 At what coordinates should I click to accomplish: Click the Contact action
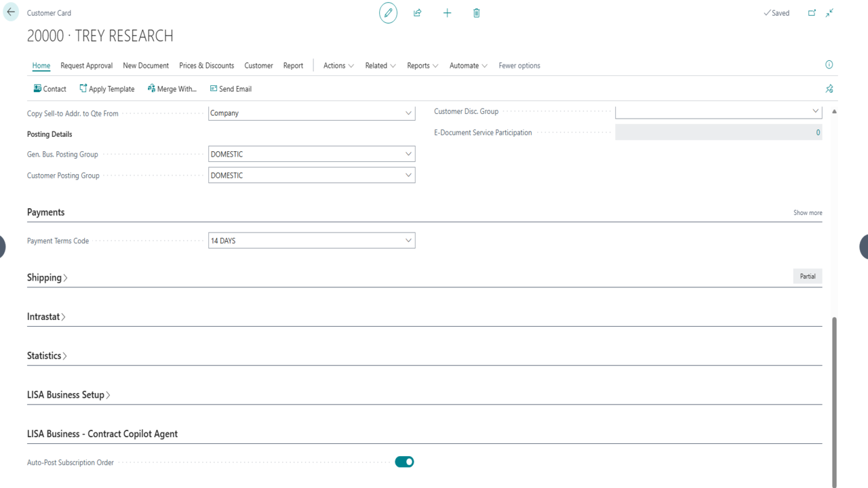[50, 89]
